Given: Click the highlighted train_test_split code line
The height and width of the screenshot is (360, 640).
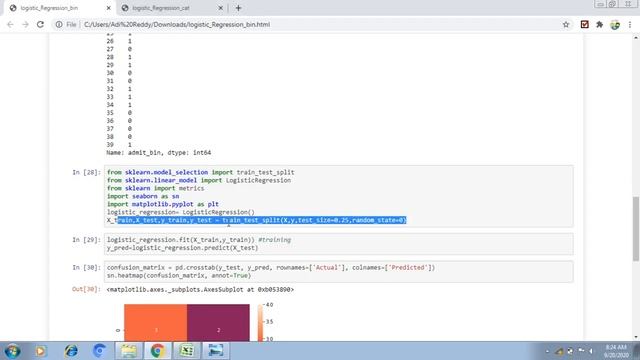Looking at the screenshot, I should pyautogui.click(x=257, y=220).
